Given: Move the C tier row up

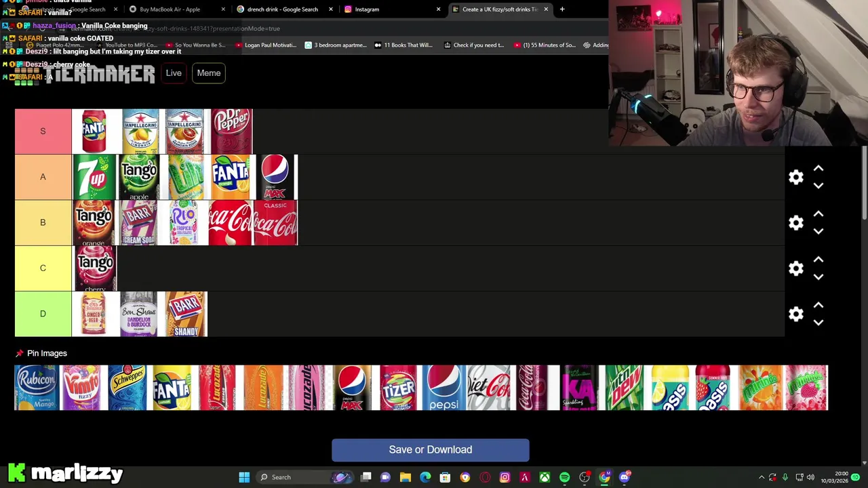Looking at the screenshot, I should (x=818, y=259).
